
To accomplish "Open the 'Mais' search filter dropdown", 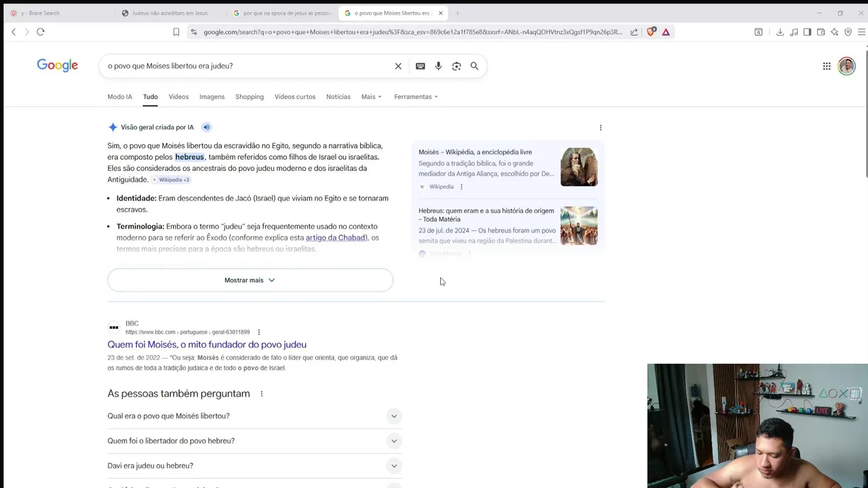I will pos(372,97).
